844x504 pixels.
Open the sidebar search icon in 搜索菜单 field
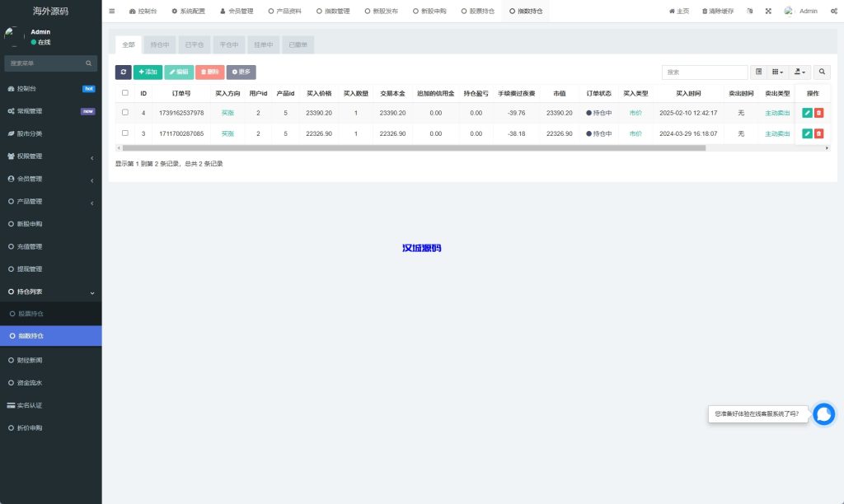point(87,63)
